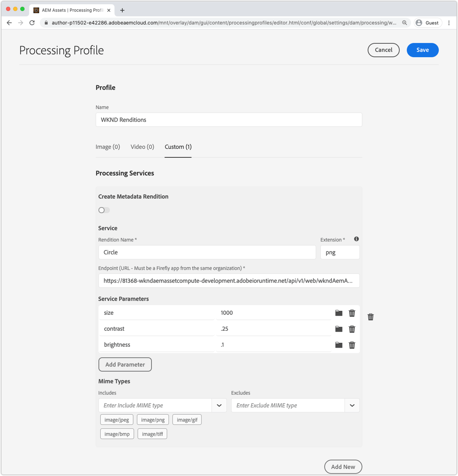Viewport: 458px width, 476px height.
Task: Open the Include MIME type dropdown
Action: point(219,405)
